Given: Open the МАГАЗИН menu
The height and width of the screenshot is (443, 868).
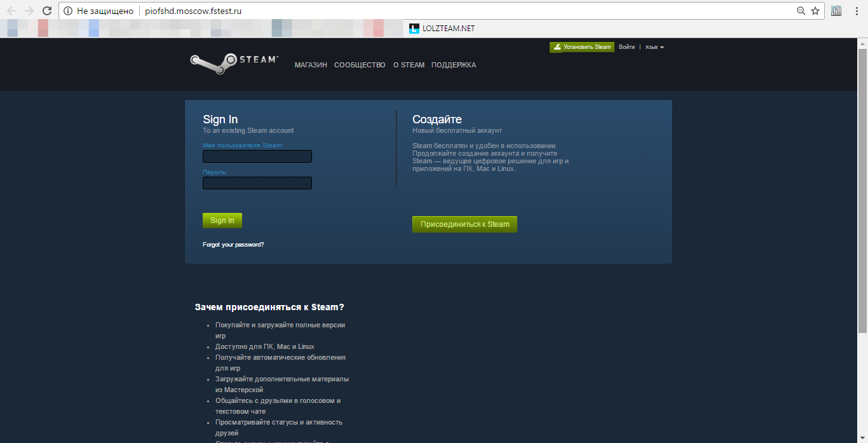Looking at the screenshot, I should (x=311, y=65).
